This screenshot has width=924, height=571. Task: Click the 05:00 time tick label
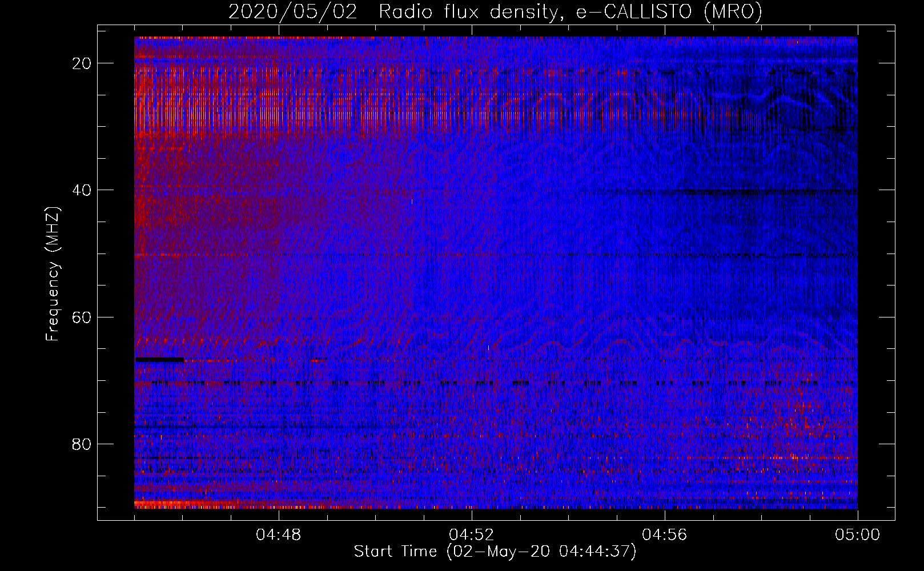tap(858, 535)
